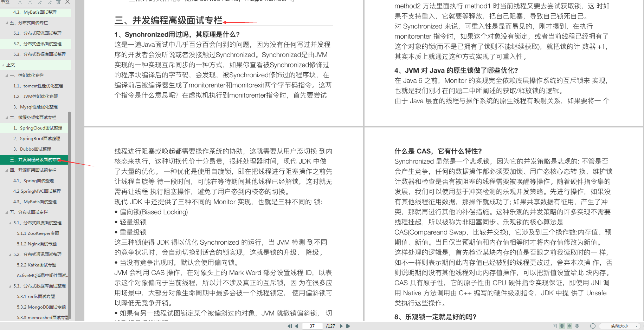
Task: Jump to 5.1.2 Nginx面试专题
Action: [x=37, y=244]
